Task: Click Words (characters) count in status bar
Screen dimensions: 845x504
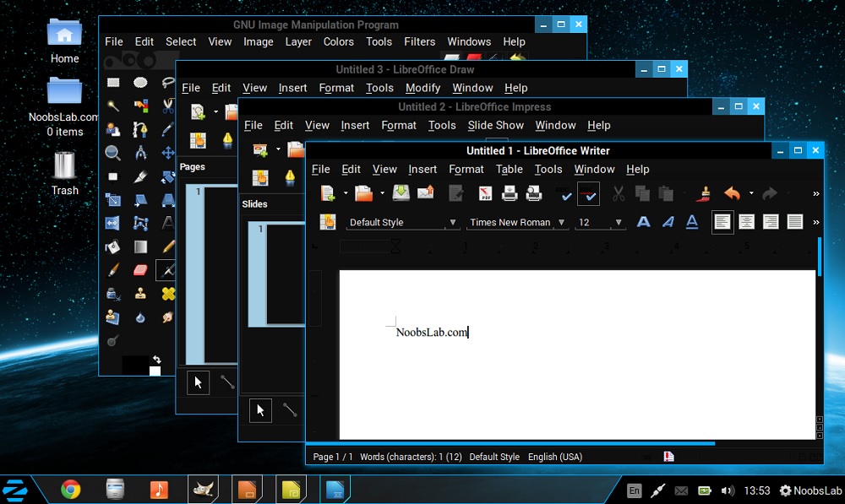Action: [x=411, y=457]
